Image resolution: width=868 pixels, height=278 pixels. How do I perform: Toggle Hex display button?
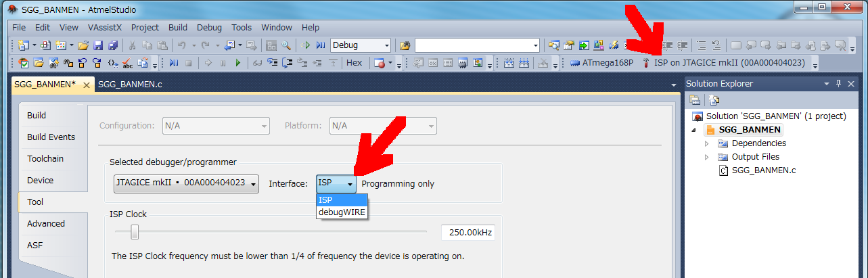354,63
